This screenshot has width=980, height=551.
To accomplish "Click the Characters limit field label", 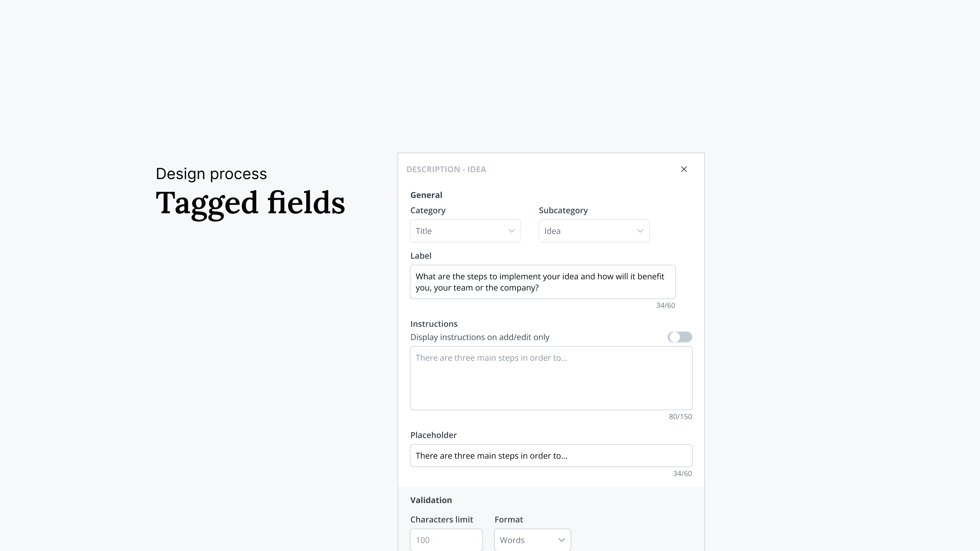I will 441,519.
